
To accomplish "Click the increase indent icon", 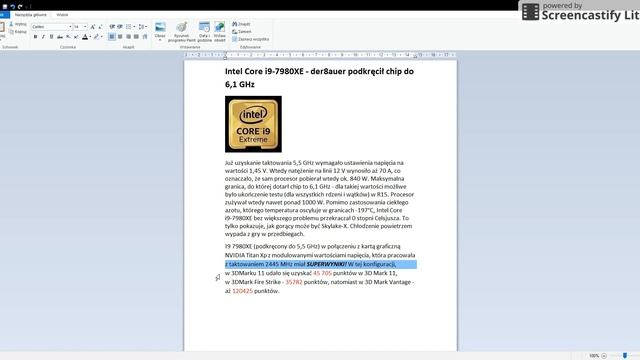I will [x=120, y=27].
